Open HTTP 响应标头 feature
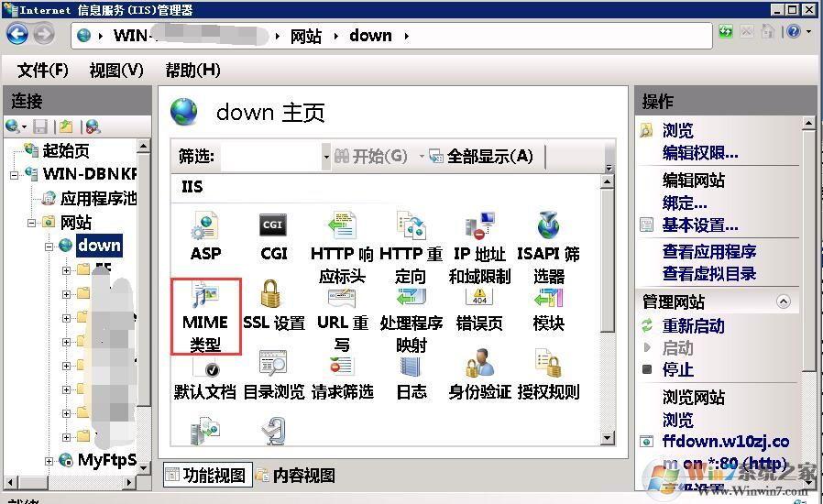 coord(342,247)
